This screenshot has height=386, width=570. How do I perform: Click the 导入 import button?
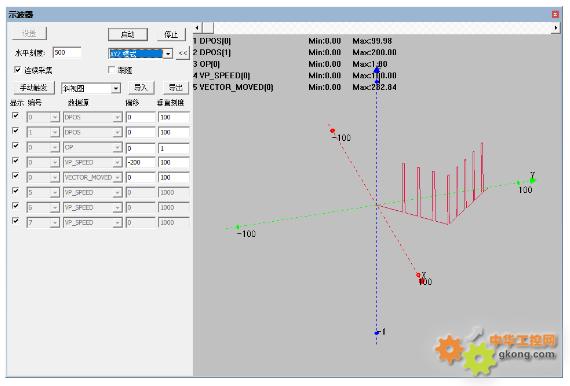[x=141, y=88]
